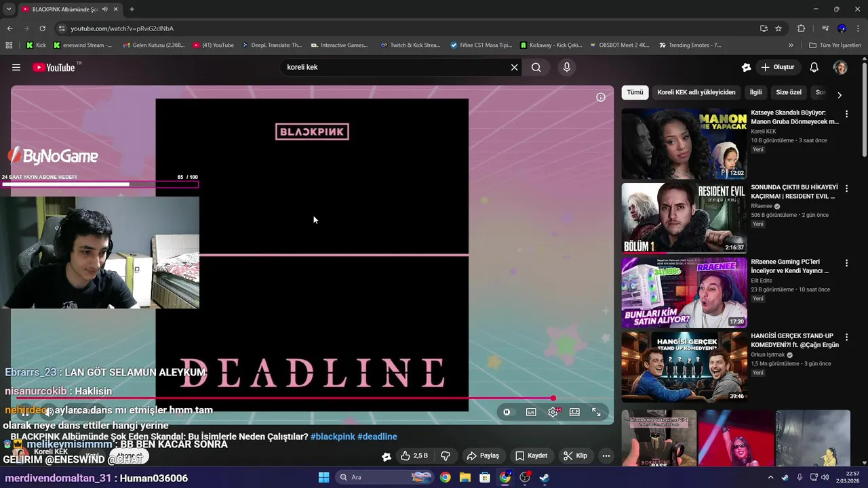Open File Explorer from taskbar
The height and width of the screenshot is (488, 868).
coord(465,477)
